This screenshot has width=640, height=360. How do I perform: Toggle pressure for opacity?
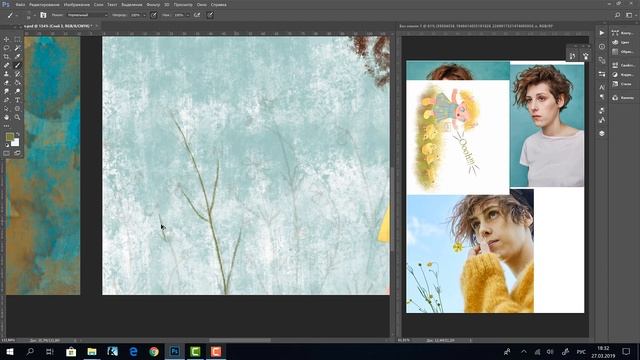tap(153, 15)
